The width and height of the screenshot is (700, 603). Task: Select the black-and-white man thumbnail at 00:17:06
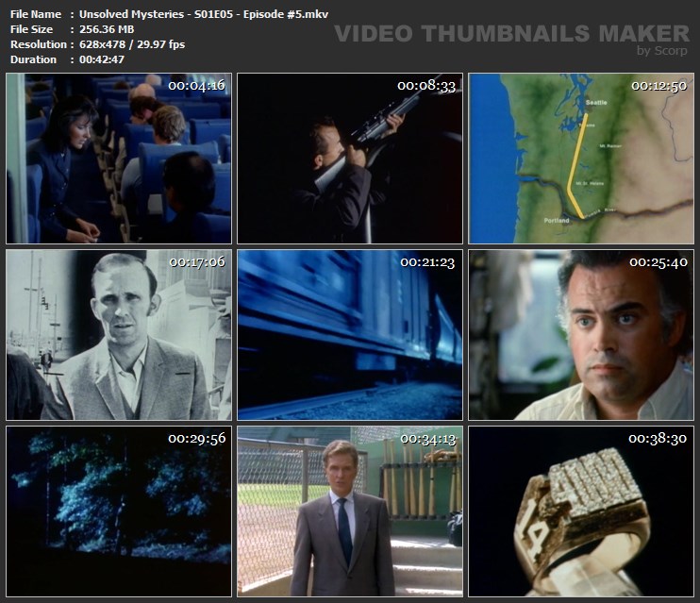pos(119,335)
